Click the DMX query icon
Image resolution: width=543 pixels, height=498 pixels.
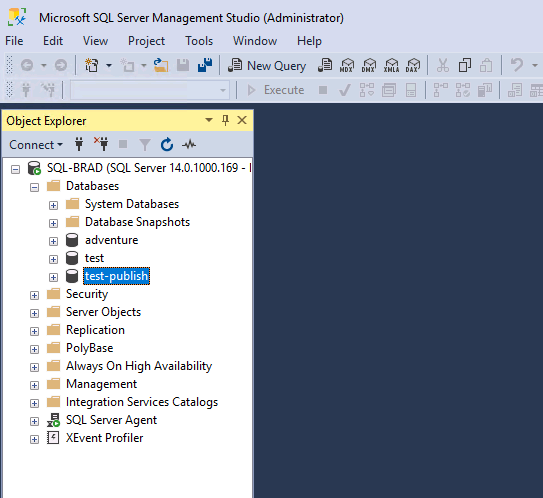point(369,65)
